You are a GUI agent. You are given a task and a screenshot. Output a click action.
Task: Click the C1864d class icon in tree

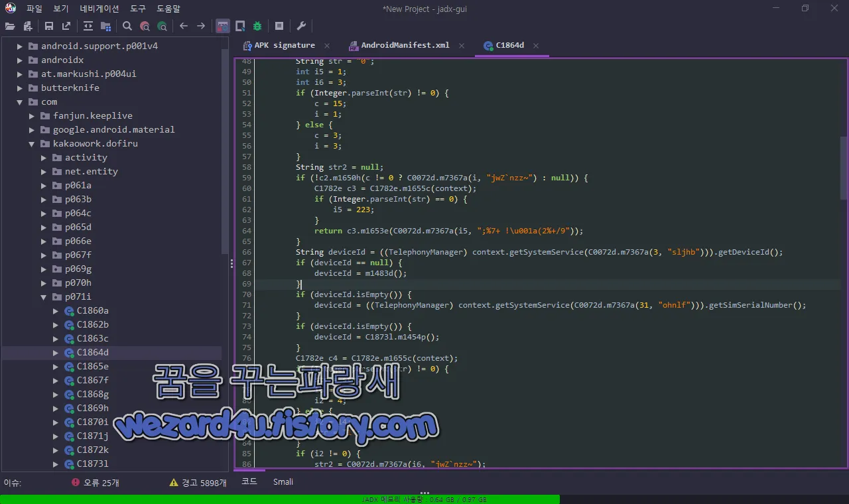(x=69, y=352)
